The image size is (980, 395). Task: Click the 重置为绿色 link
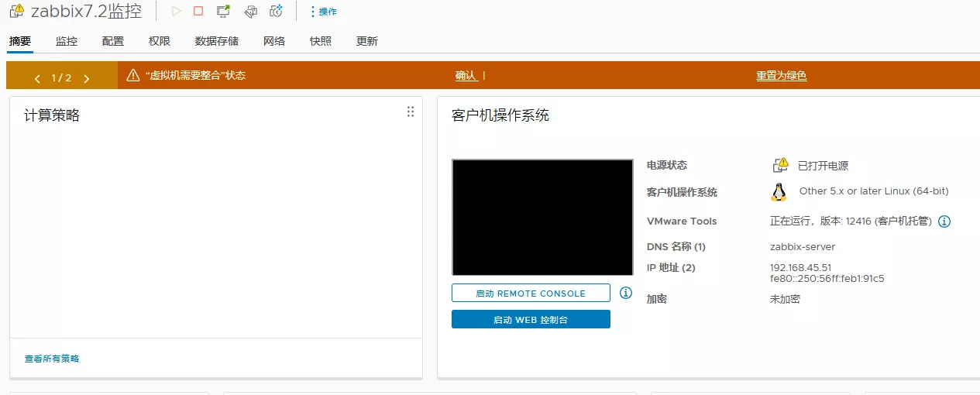781,75
